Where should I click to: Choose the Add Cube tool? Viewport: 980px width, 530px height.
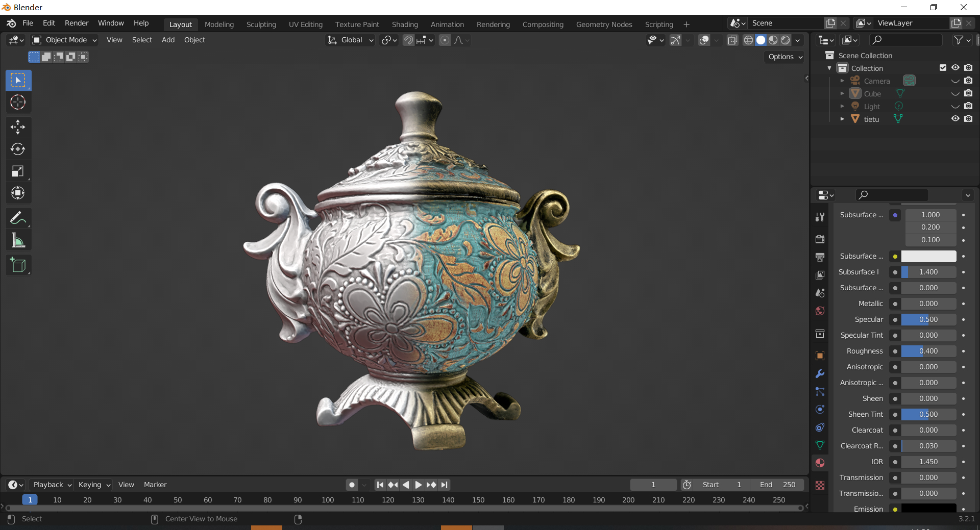pyautogui.click(x=18, y=265)
